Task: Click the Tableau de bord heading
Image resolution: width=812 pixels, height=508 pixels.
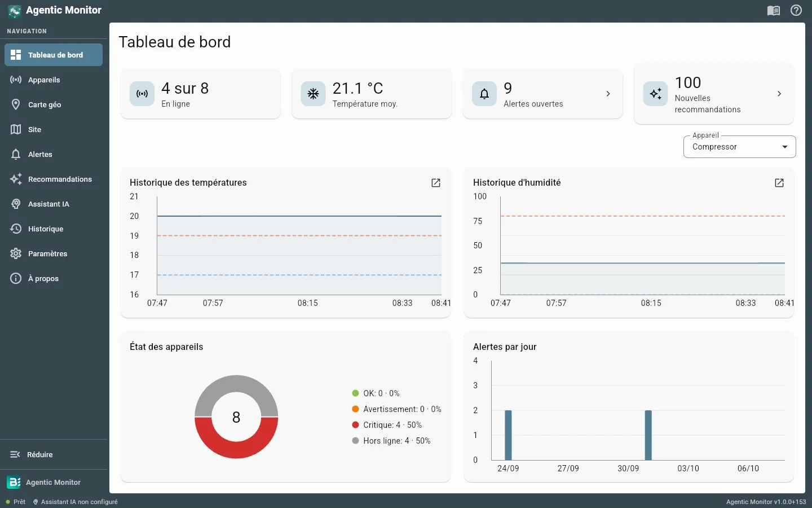Action: coord(175,42)
